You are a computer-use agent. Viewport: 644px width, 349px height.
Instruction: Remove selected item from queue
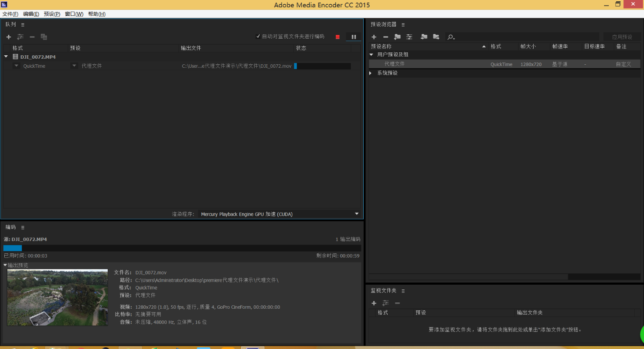(32, 37)
